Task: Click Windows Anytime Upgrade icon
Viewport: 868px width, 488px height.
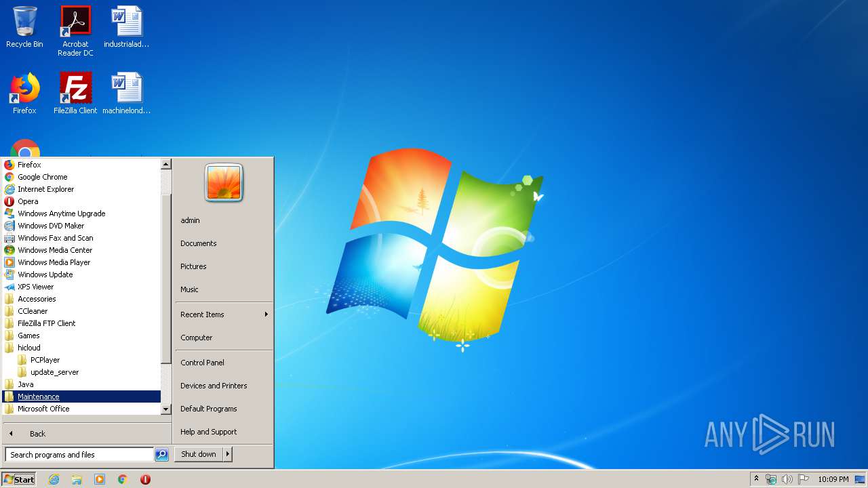Action: click(9, 213)
